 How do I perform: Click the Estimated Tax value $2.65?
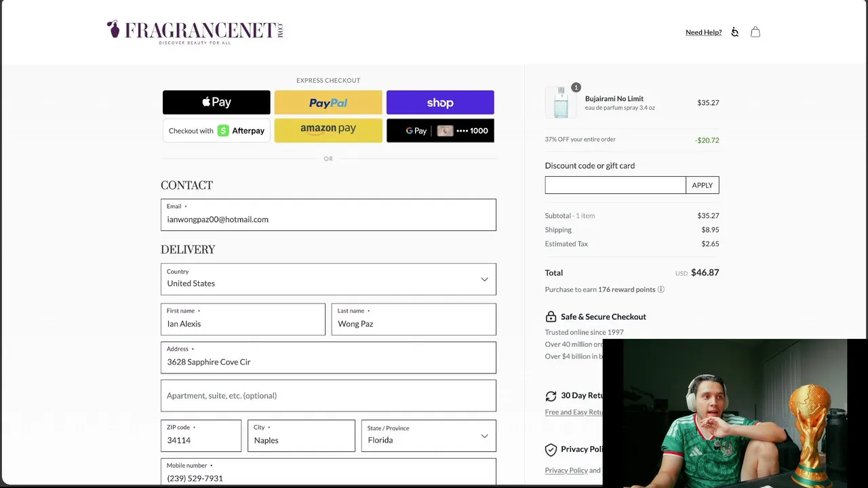tap(710, 244)
